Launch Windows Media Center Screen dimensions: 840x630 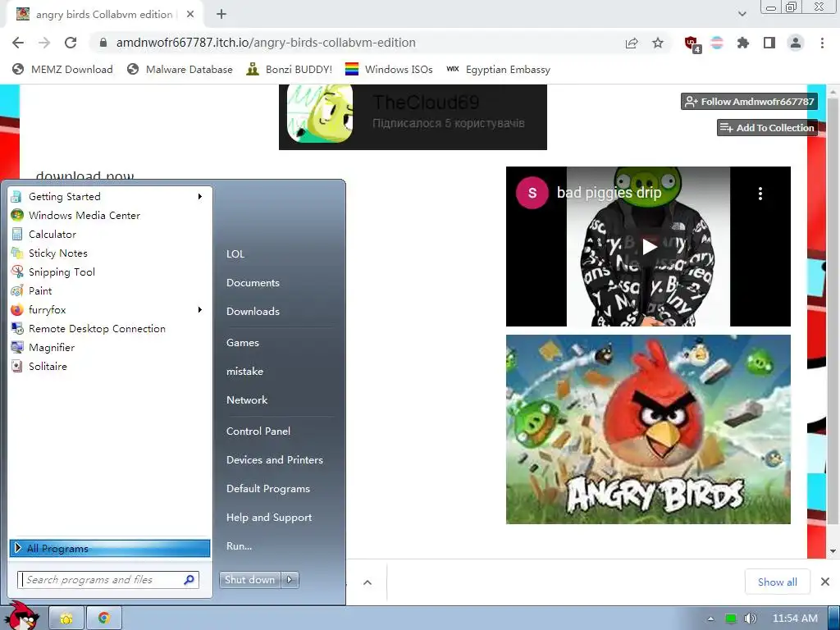110,216
